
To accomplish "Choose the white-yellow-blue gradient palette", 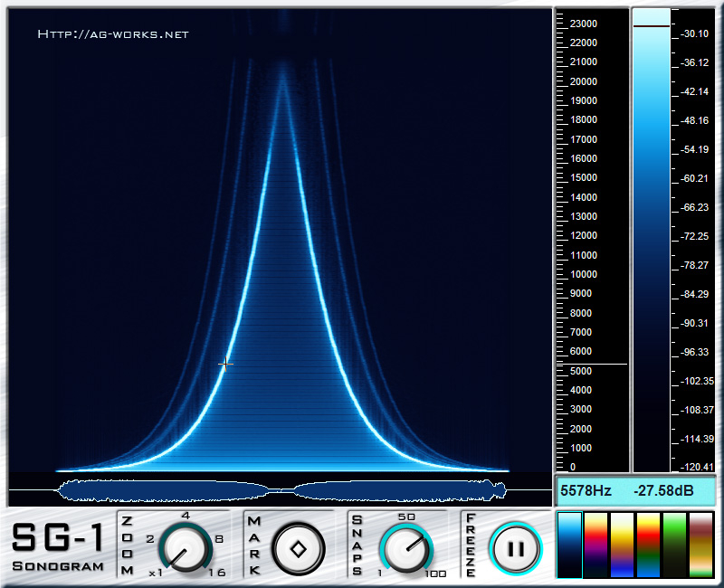I will tap(622, 545).
